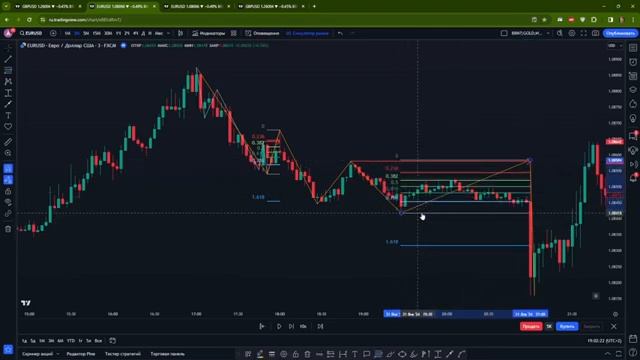Select the ruler measure tool
The height and width of the screenshot is (360, 640).
click(x=8, y=142)
